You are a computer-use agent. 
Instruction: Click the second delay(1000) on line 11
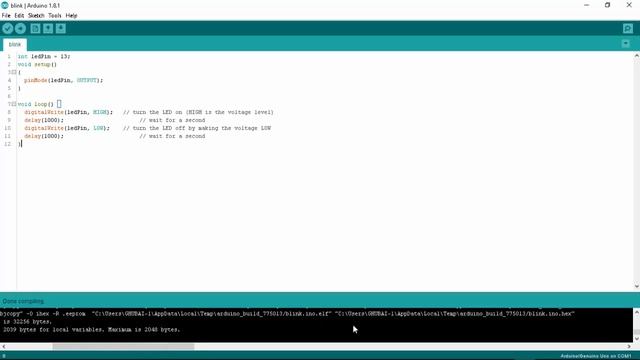44,136
